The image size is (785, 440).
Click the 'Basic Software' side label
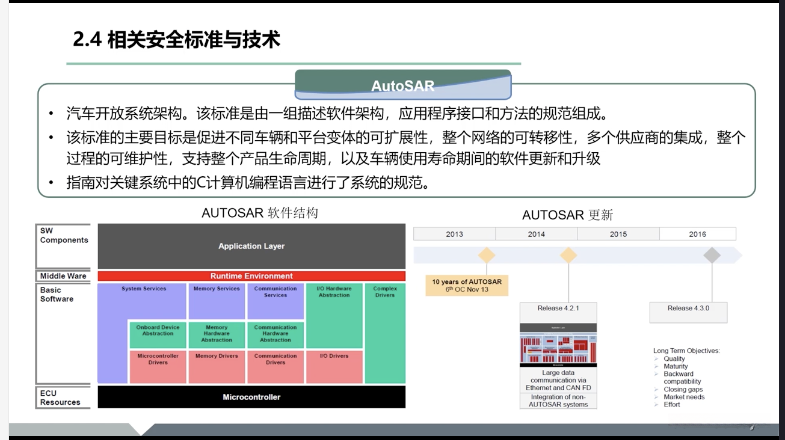click(57, 294)
